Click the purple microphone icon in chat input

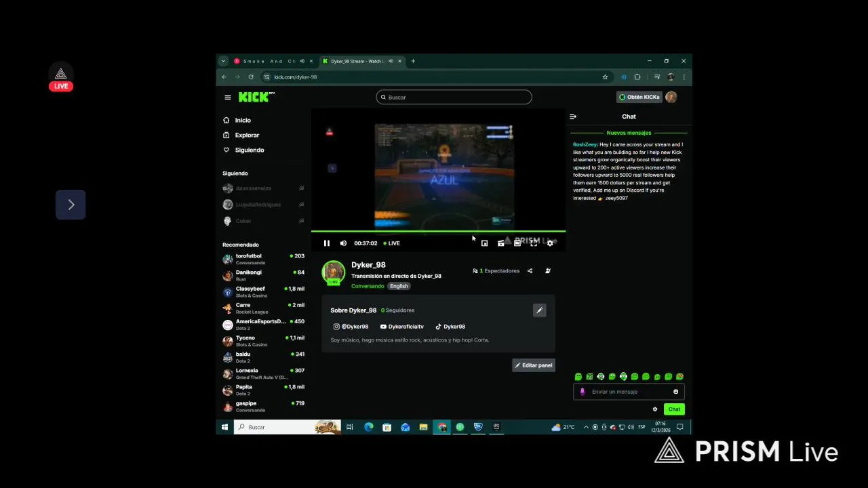coord(582,392)
